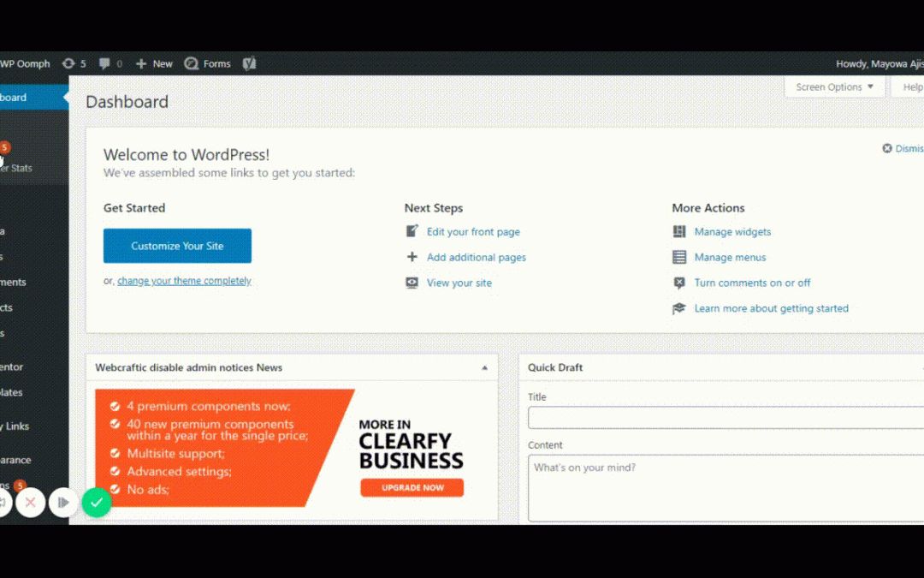Open the WP Oomph site menu
This screenshot has width=924, height=578.
tap(25, 63)
